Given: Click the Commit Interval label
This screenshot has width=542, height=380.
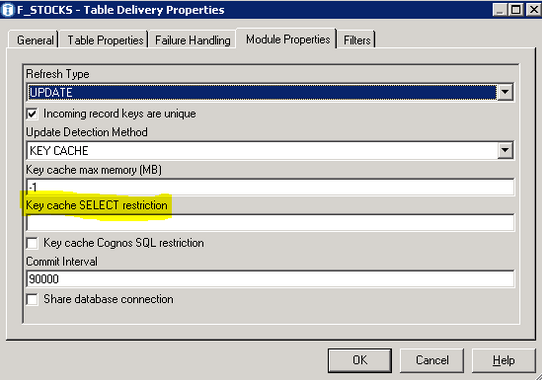Looking at the screenshot, I should (x=62, y=262).
